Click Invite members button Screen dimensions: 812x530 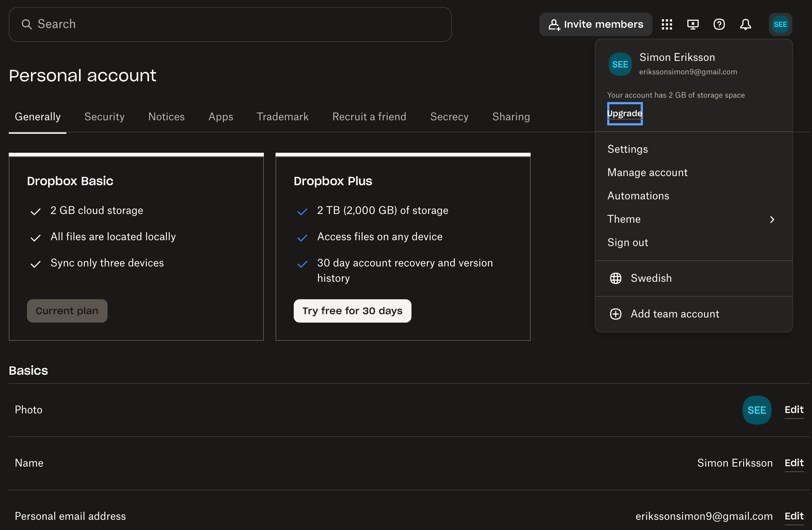[x=596, y=24]
